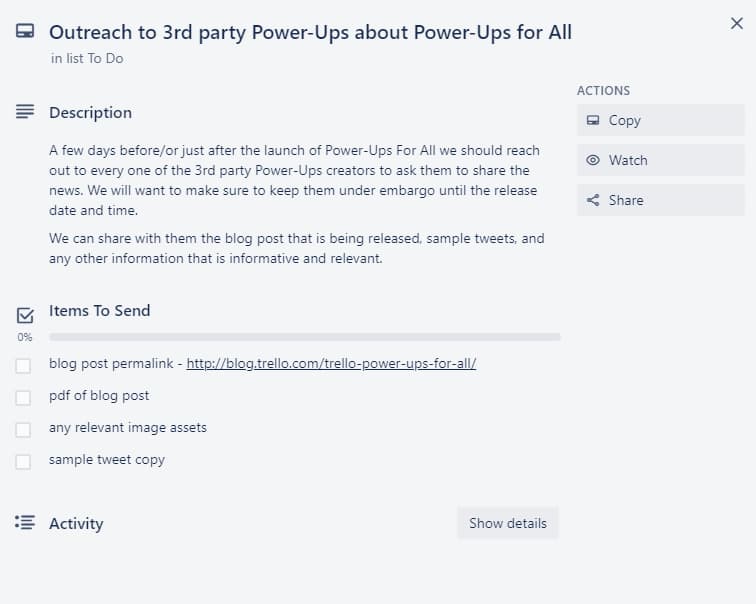Show details of the Activity section
The width and height of the screenshot is (756, 604).
508,523
